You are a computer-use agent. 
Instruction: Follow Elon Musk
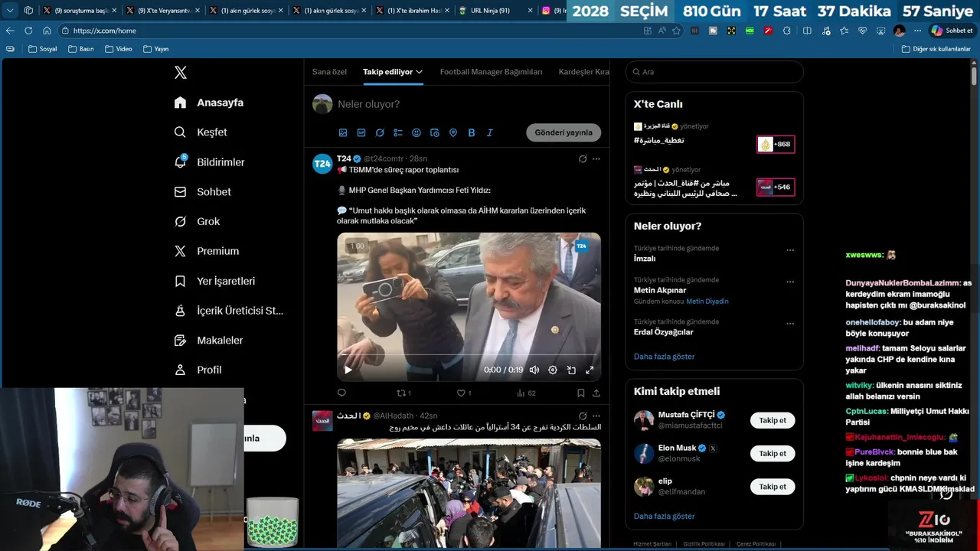[773, 453]
